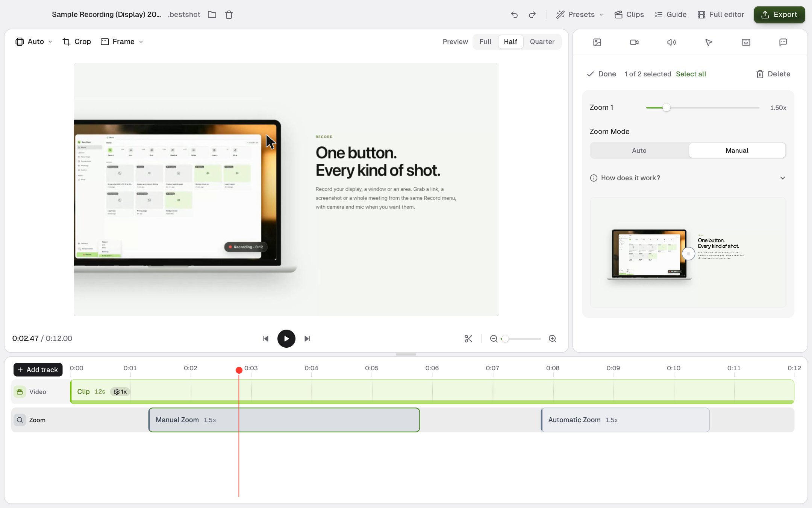Skip to the next clip end
This screenshot has height=508, width=812.
pos(307,339)
